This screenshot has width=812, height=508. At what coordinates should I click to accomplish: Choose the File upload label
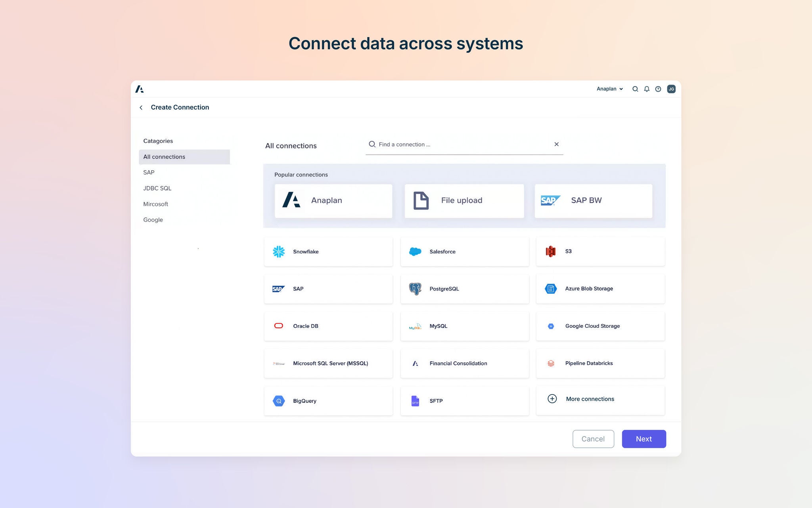(x=462, y=200)
